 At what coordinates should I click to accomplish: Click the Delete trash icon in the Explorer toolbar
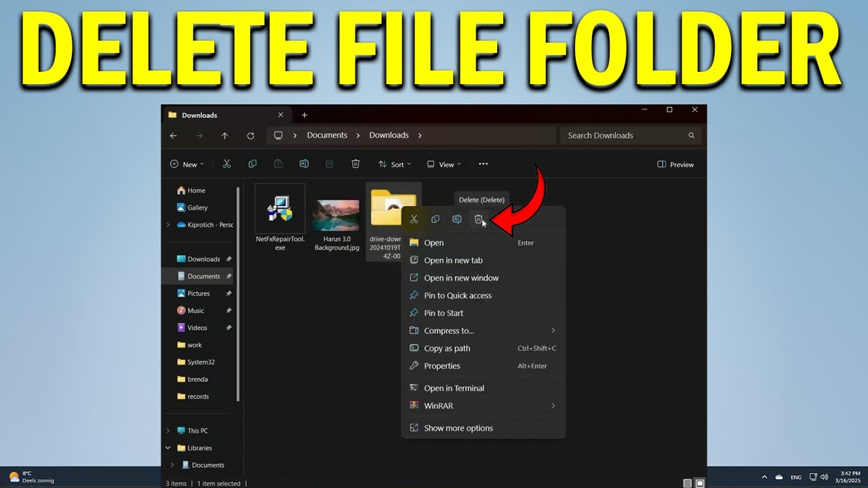coord(355,164)
